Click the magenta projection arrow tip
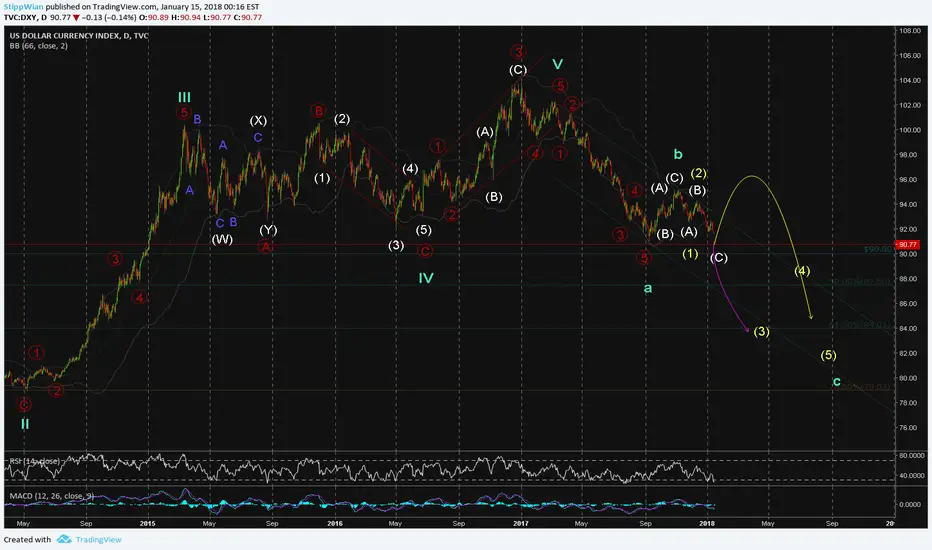The image size is (932, 550). pyautogui.click(x=747, y=330)
